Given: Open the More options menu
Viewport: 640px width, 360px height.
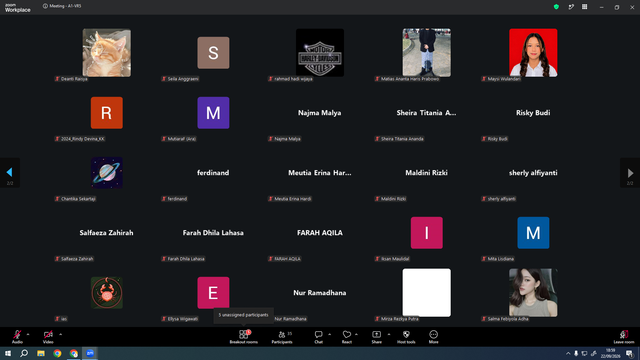Looking at the screenshot, I should point(433,337).
